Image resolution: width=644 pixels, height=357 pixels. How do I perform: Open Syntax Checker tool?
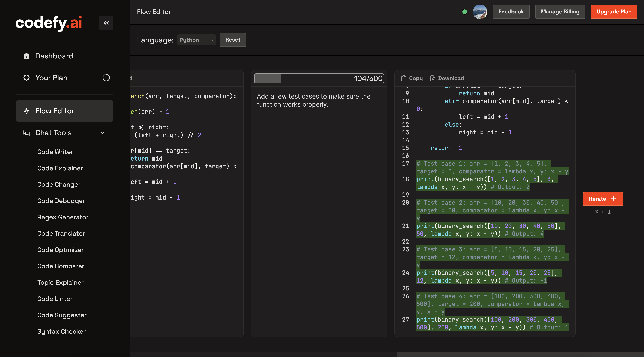61,331
